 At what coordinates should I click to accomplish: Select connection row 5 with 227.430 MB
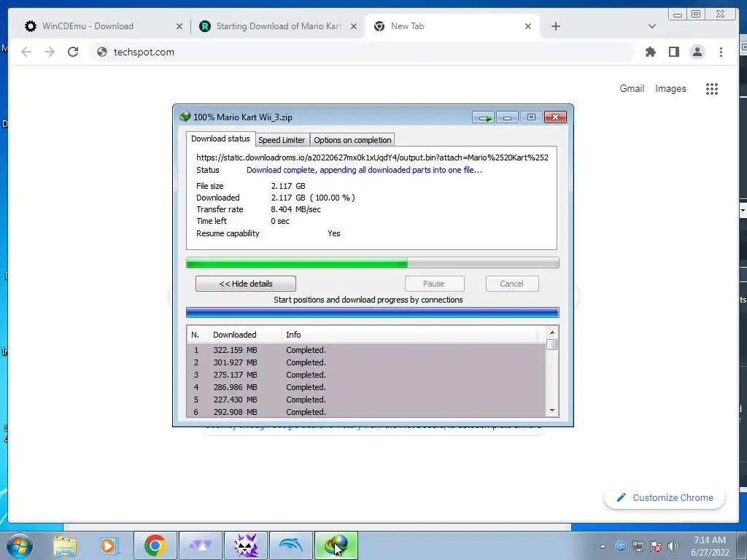tap(366, 400)
